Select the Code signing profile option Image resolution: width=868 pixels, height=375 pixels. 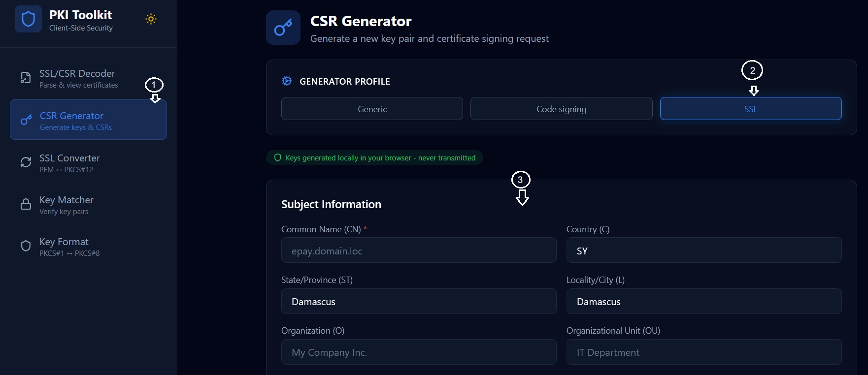tap(561, 109)
